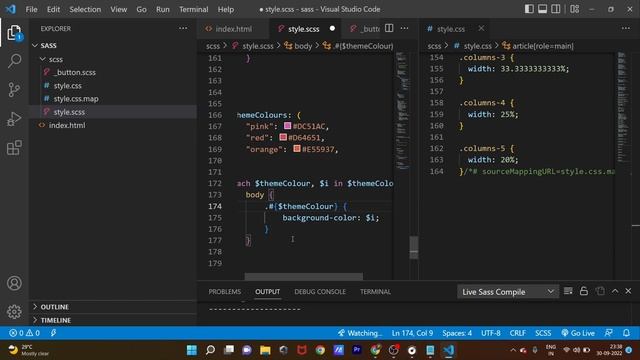The width and height of the screenshot is (640, 360).
Task: Open the Run menu
Action: (162, 9)
